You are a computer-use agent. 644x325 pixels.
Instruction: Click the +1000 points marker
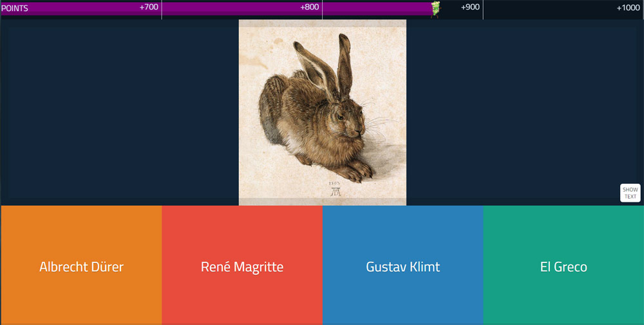pos(628,7)
